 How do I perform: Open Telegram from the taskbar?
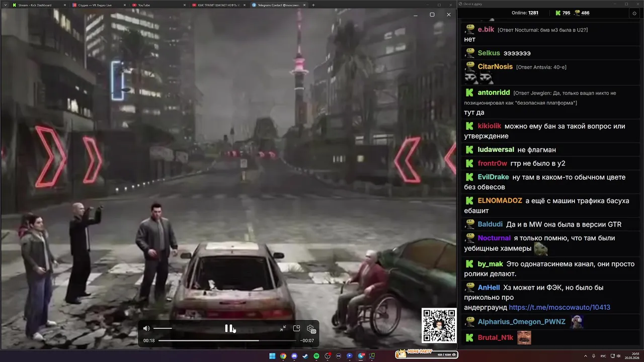coord(361,356)
